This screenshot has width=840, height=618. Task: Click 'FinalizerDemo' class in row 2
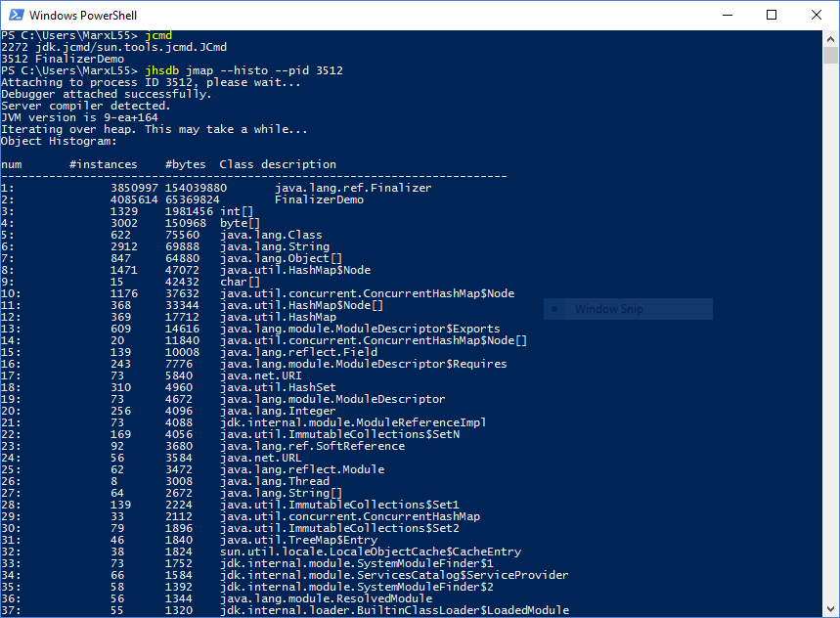coord(320,199)
